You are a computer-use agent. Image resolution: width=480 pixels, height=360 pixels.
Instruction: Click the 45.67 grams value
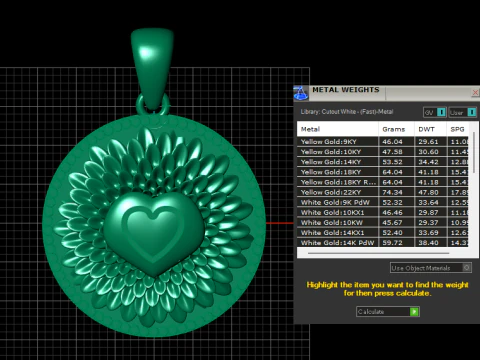[x=392, y=222]
